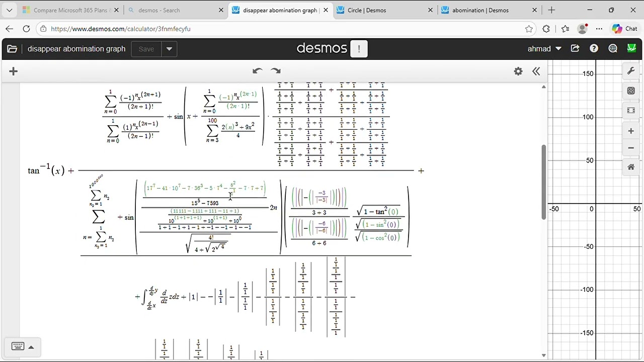Screen dimensions: 644x362
Task: Zoom in on the graph
Action: [x=631, y=131]
